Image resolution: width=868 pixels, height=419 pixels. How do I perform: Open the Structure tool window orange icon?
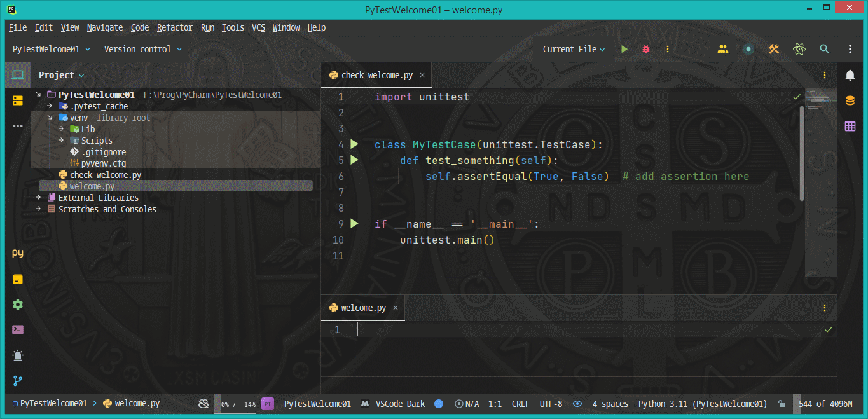(x=18, y=100)
